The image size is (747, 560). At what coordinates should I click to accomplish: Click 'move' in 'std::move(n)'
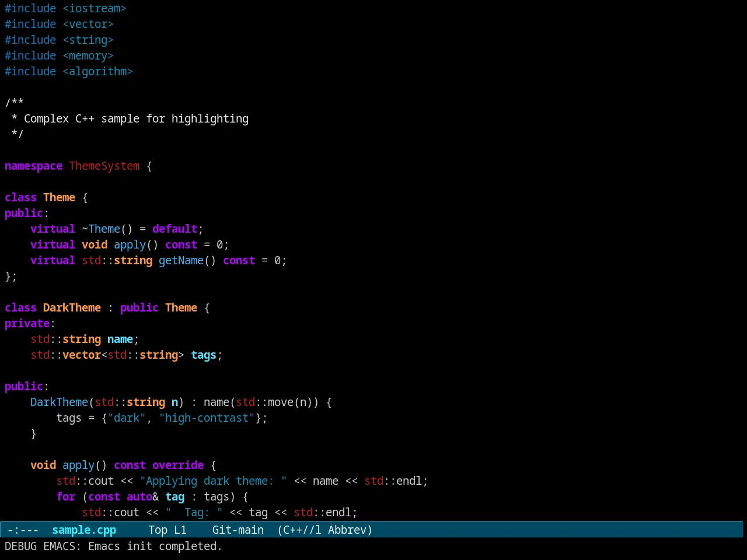281,402
